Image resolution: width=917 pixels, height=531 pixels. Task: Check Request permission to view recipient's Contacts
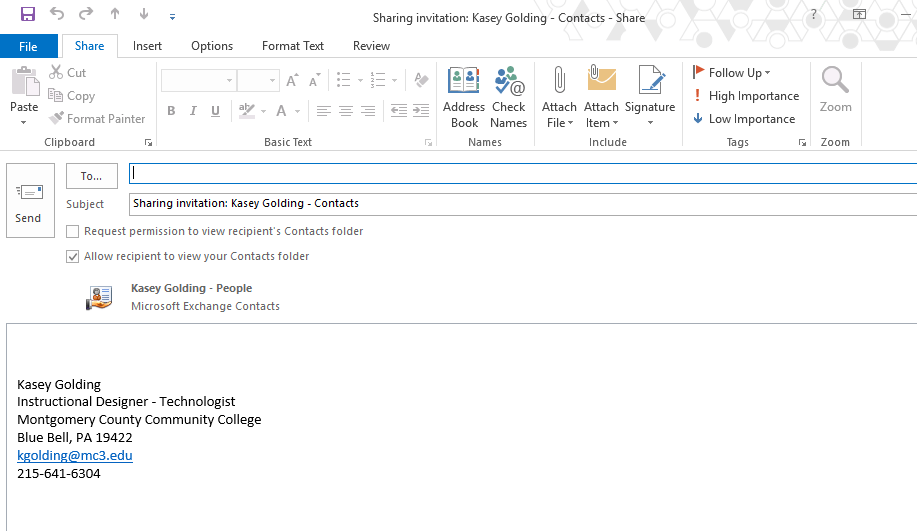73,232
